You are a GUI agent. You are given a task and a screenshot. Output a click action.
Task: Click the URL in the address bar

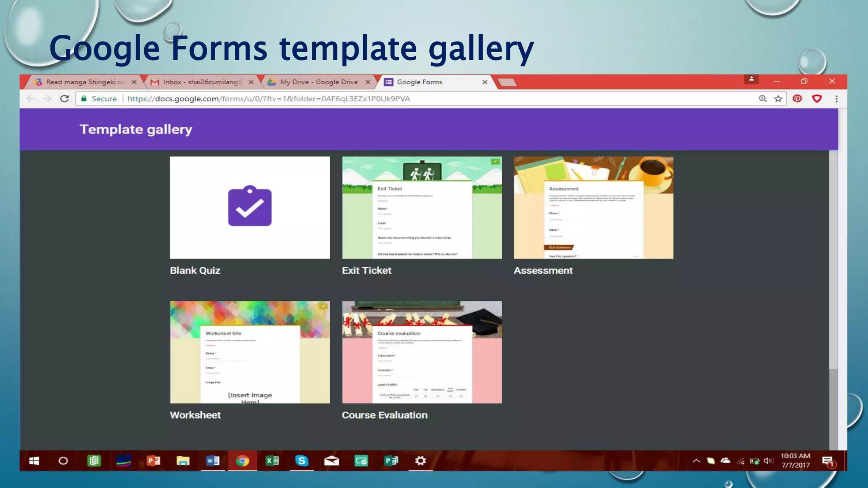269,99
